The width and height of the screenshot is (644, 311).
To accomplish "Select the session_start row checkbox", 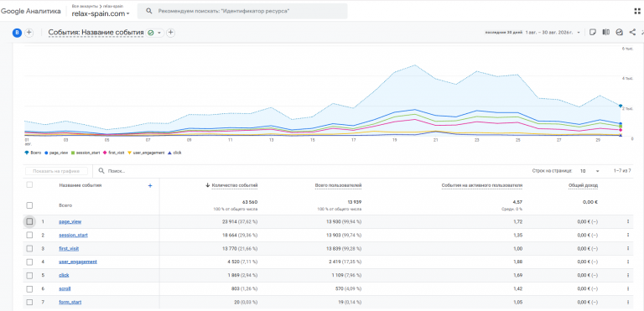I will [29, 235].
